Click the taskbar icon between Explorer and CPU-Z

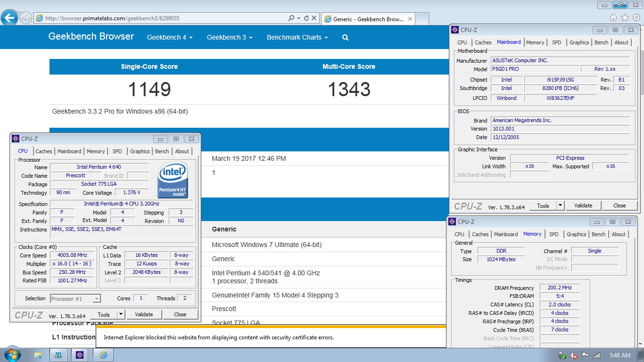[x=59, y=355]
